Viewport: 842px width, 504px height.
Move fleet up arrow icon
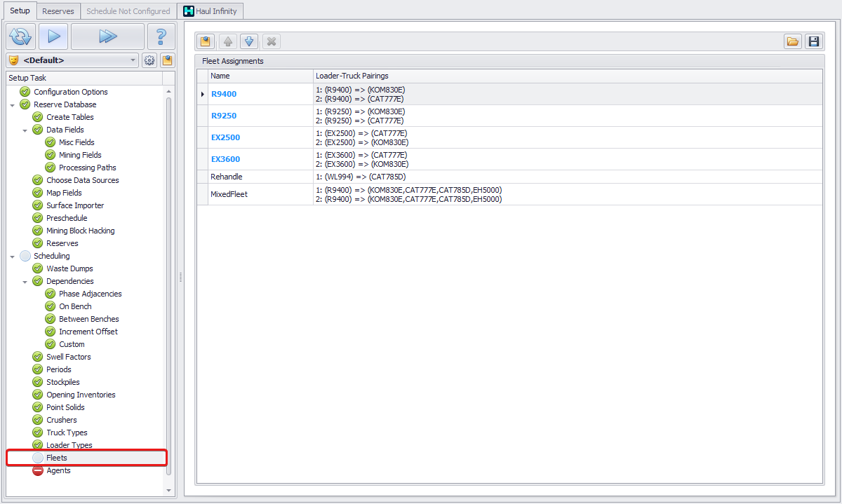(228, 41)
